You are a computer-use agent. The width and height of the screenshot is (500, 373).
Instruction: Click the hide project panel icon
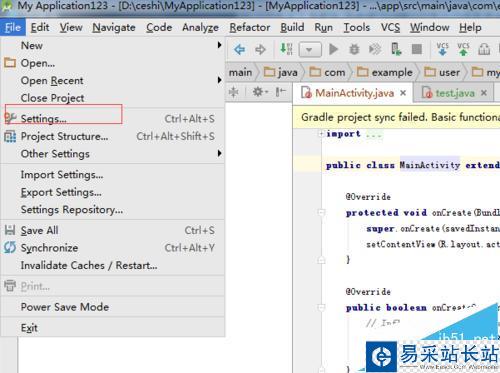[x=281, y=92]
